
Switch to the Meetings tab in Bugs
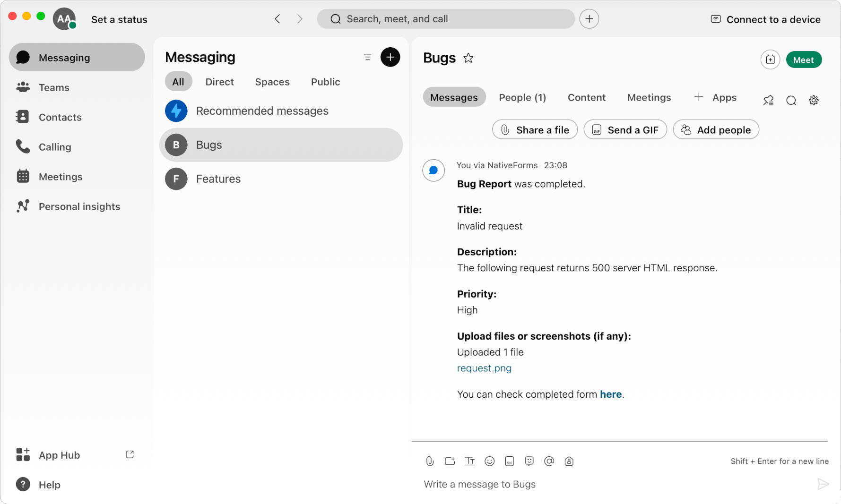click(649, 97)
